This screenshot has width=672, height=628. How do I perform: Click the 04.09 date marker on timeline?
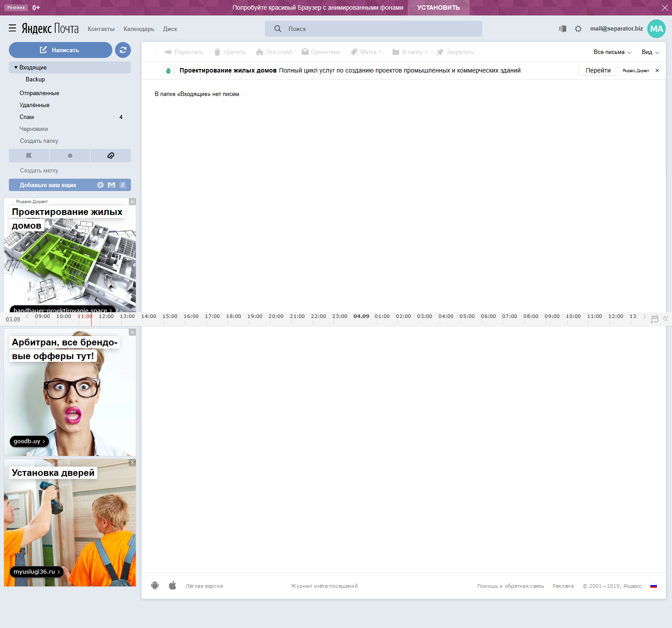pos(361,316)
